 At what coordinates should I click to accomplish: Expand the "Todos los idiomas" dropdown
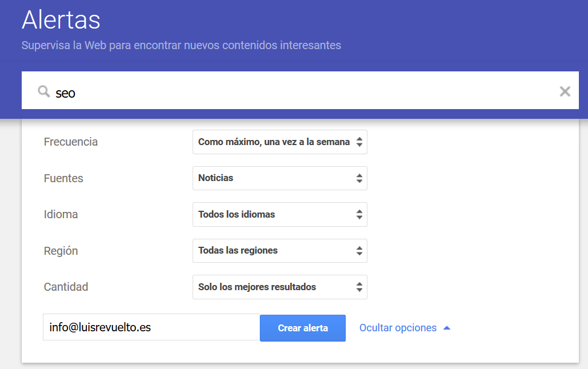tap(279, 215)
